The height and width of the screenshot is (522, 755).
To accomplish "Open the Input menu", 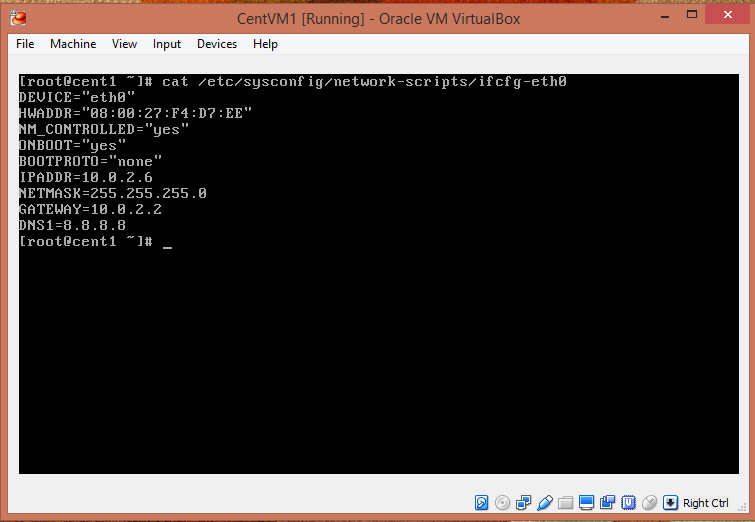I will pos(167,44).
